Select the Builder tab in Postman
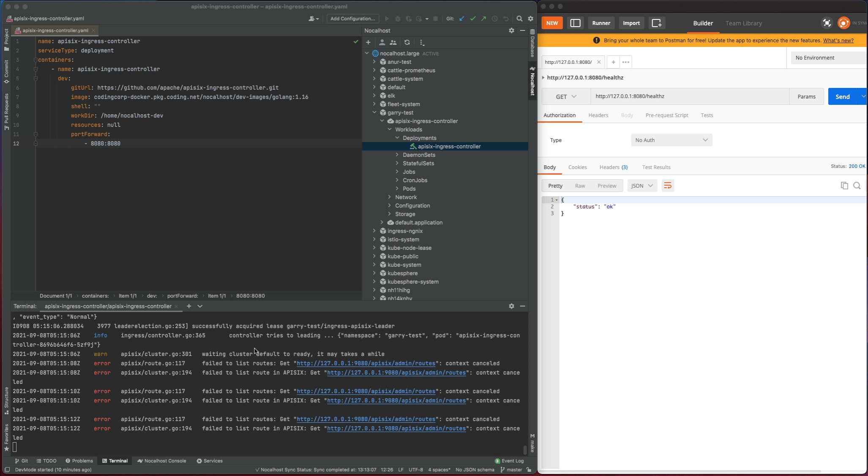868x476 pixels. (x=703, y=23)
